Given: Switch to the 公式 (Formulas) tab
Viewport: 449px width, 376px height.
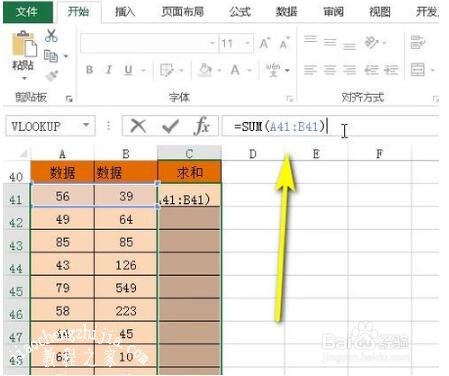Looking at the screenshot, I should click(x=240, y=12).
